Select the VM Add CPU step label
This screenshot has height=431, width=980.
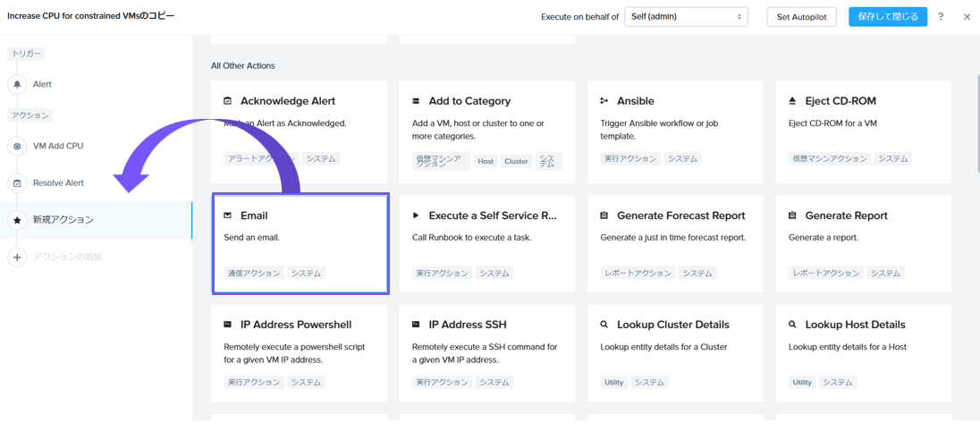58,146
